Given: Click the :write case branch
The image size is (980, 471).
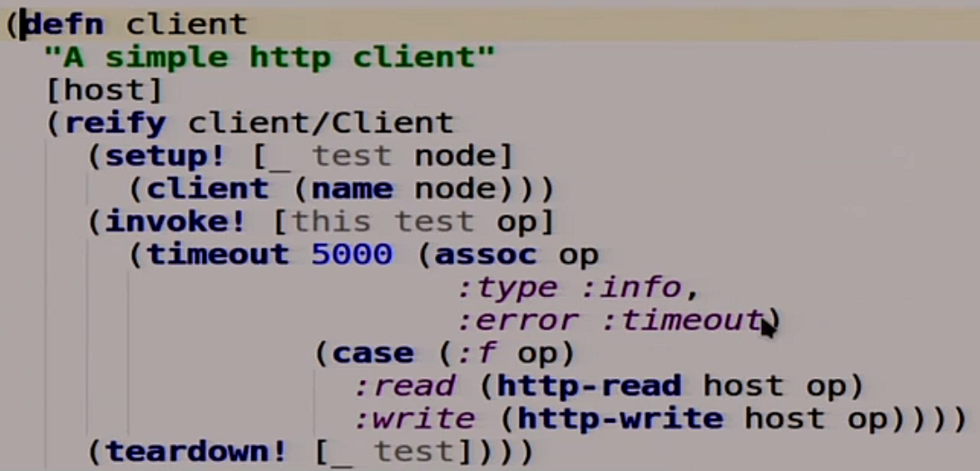Looking at the screenshot, I should tap(414, 419).
